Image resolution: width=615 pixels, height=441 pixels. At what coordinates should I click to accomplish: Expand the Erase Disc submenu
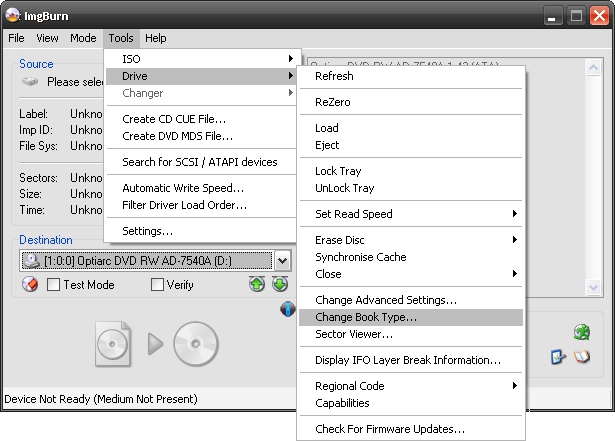click(x=411, y=240)
